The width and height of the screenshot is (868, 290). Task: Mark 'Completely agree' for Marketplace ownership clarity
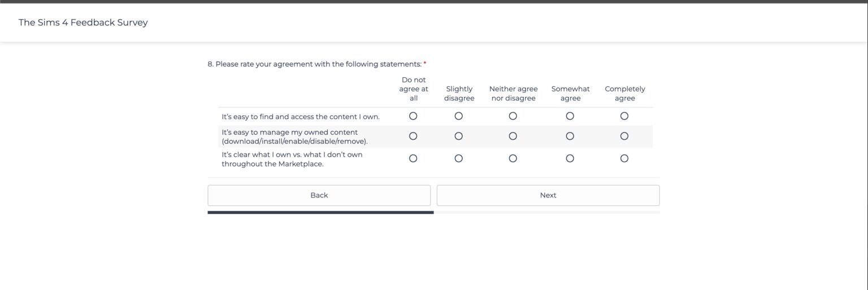click(x=624, y=159)
